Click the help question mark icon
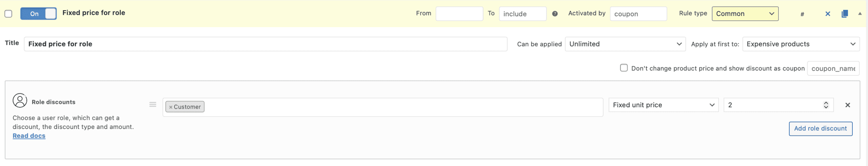868x166 pixels. 555,14
